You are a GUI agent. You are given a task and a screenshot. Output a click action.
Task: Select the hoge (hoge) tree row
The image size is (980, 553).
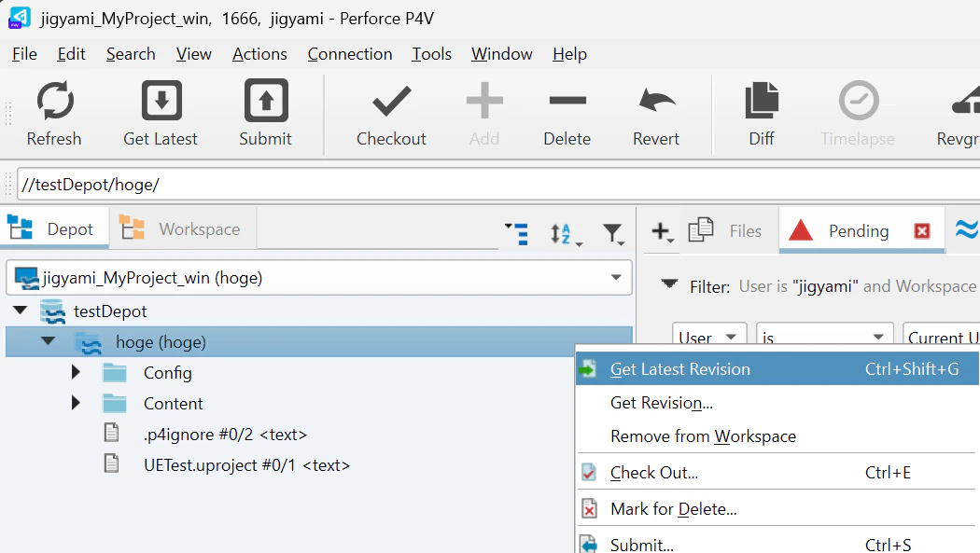point(319,341)
